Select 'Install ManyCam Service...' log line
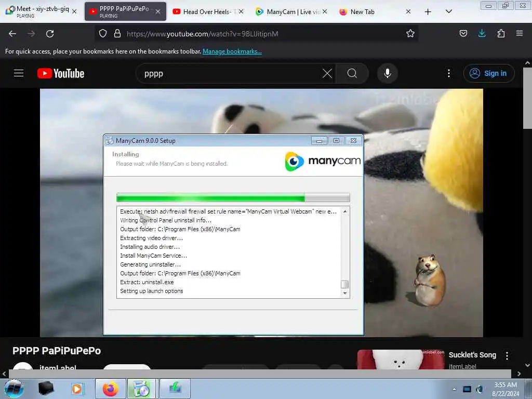Viewport: 532px width, 399px height. (x=153, y=256)
